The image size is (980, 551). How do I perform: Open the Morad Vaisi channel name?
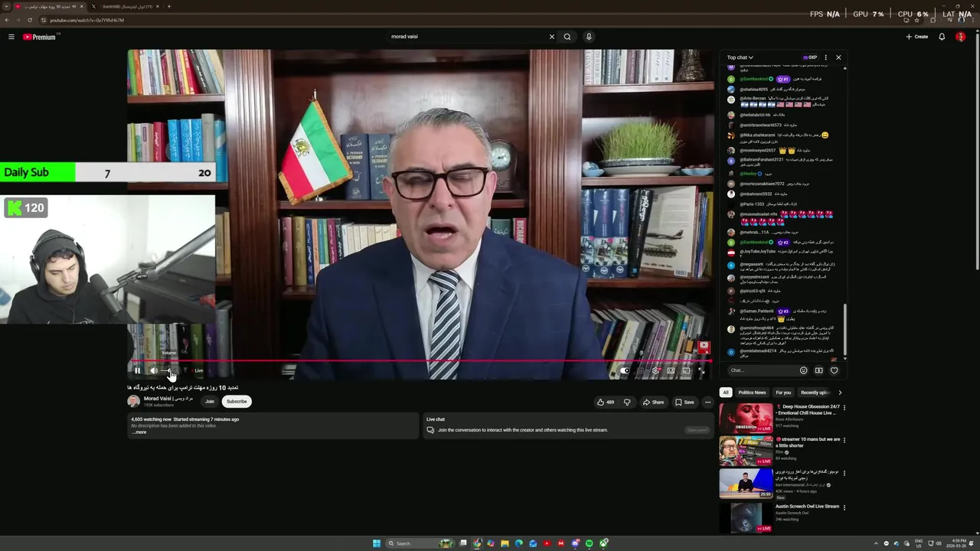(168, 399)
